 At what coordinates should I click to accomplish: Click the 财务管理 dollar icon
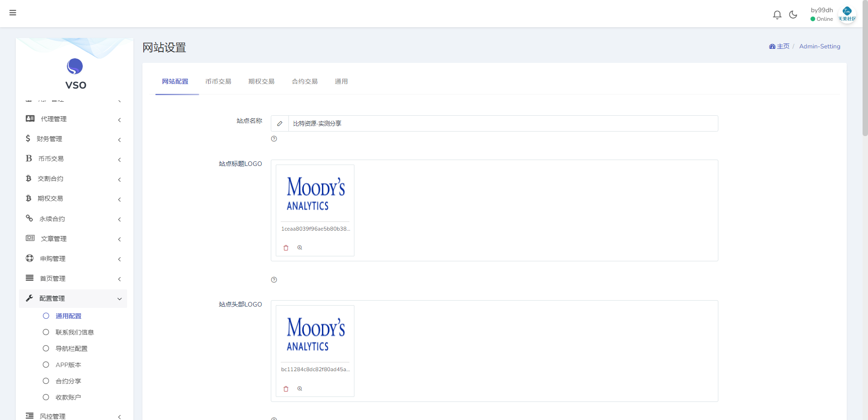click(28, 138)
